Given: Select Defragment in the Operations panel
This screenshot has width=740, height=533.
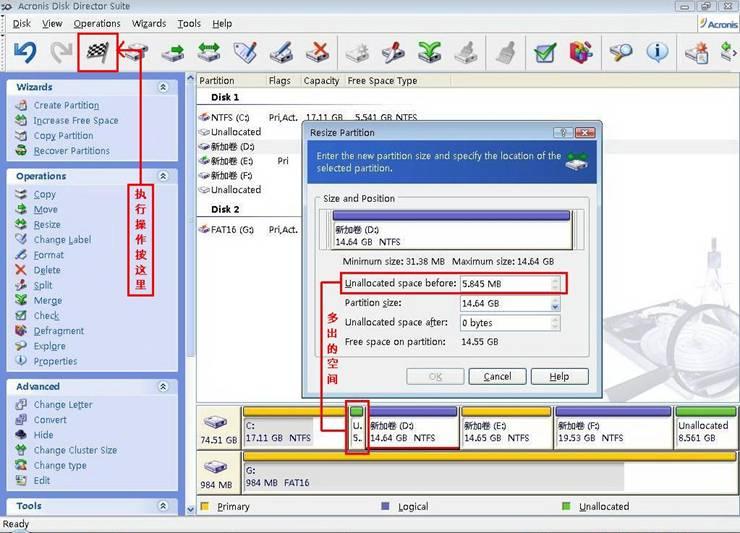Looking at the screenshot, I should coord(58,331).
